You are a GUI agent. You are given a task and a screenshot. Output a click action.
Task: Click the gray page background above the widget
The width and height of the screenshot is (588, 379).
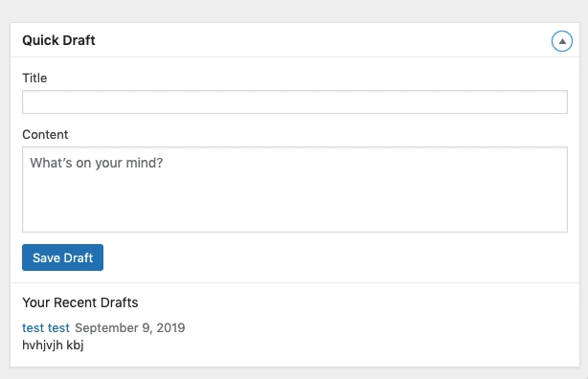click(x=294, y=11)
